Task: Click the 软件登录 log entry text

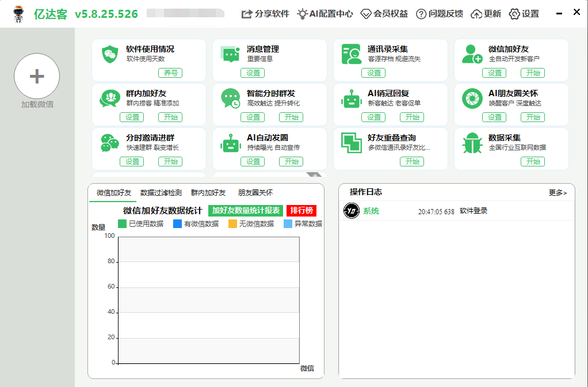Action: 474,211
